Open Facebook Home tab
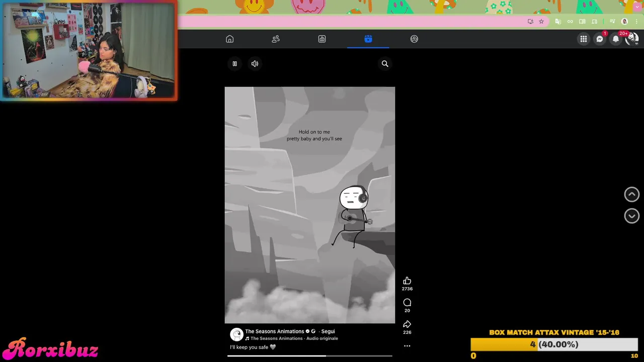 pos(230,39)
